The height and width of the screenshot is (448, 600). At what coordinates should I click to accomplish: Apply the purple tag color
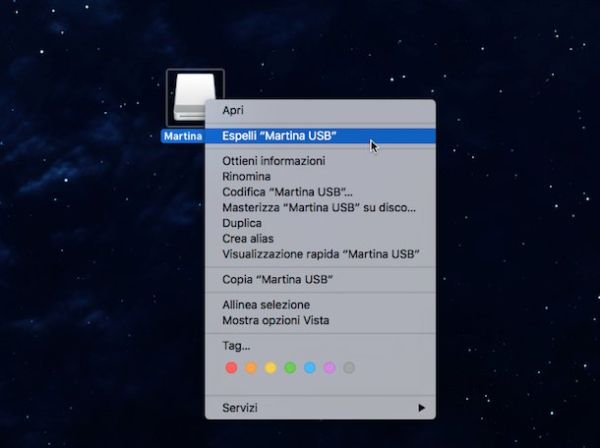click(329, 368)
